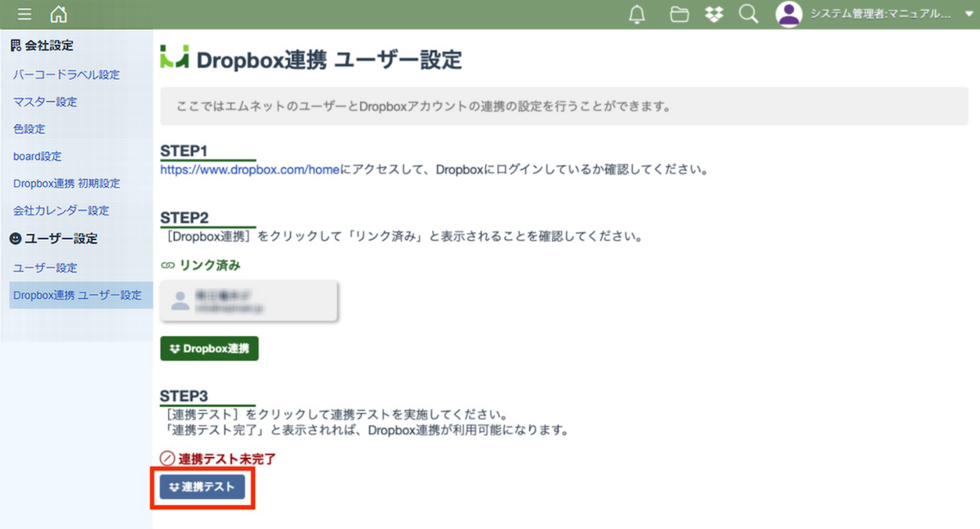The width and height of the screenshot is (980, 529).
Task: Click the purple user avatar icon
Action: click(788, 14)
